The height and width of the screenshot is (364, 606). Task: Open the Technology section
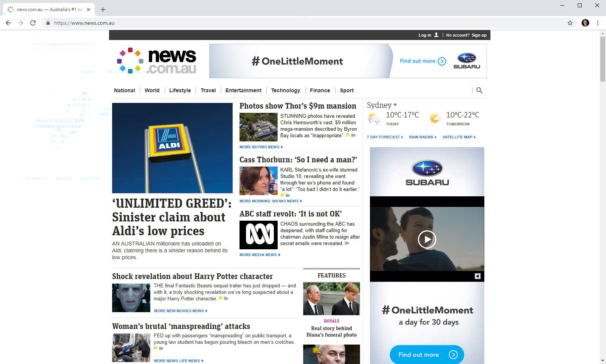286,90
